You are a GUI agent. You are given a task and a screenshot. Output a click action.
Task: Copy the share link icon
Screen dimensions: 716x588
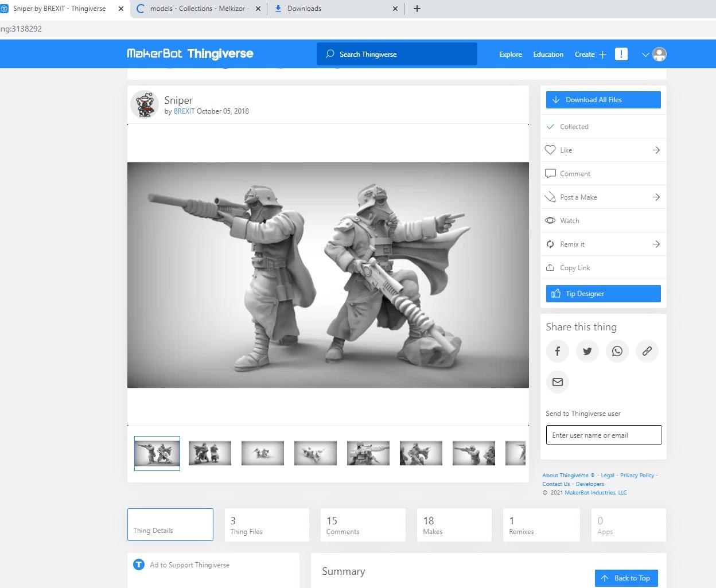(647, 351)
